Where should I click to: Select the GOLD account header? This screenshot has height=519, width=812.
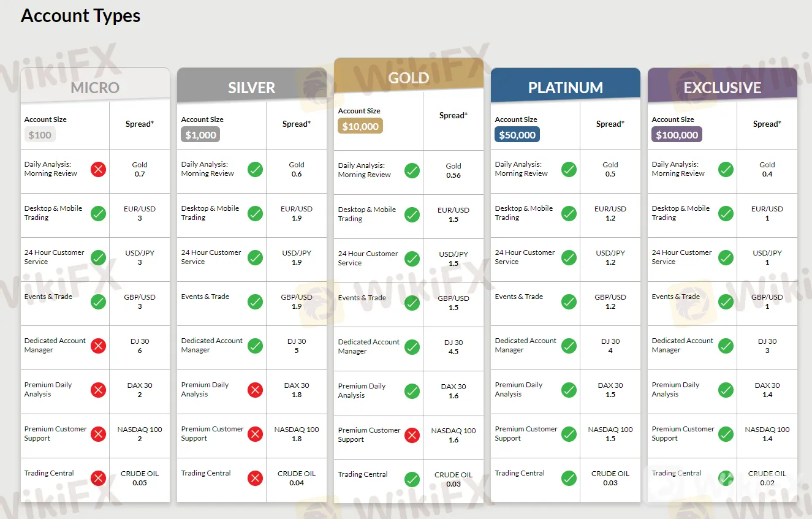(x=409, y=78)
